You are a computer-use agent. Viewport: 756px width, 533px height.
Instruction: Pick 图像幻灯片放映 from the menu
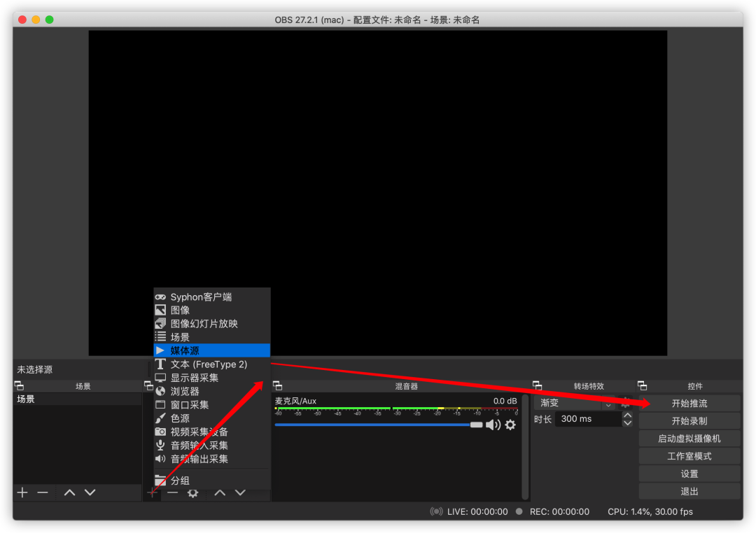pos(211,324)
